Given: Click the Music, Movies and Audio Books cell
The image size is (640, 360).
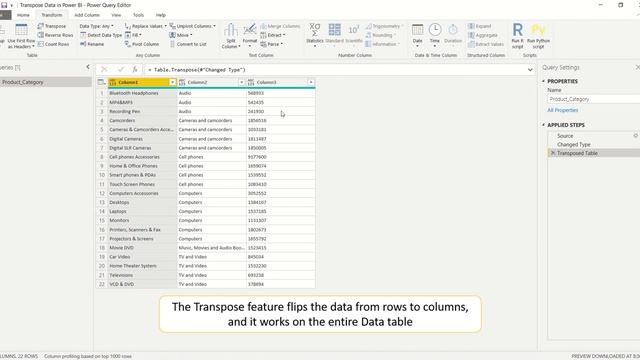Looking at the screenshot, I should pyautogui.click(x=211, y=248).
